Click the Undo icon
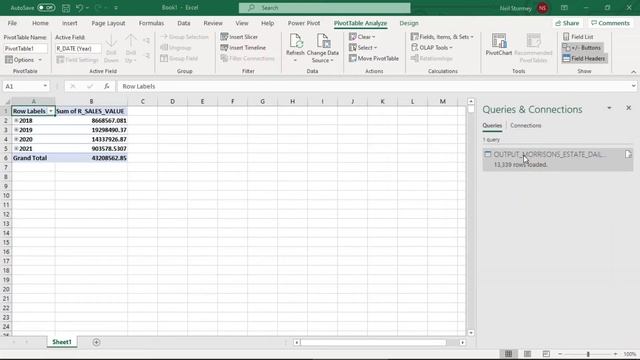The image size is (640, 360). (80, 8)
